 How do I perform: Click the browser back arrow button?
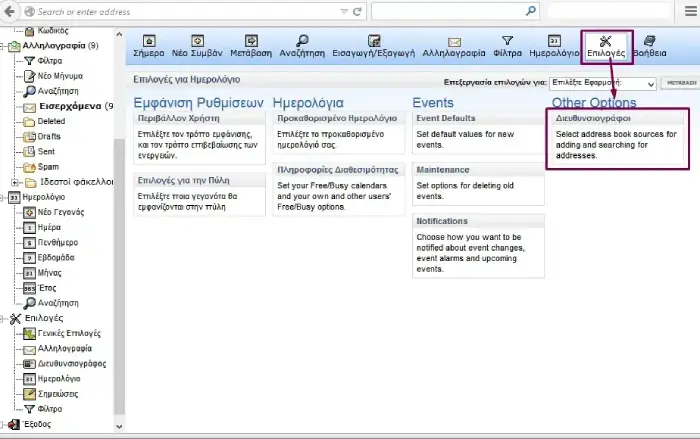coord(10,12)
